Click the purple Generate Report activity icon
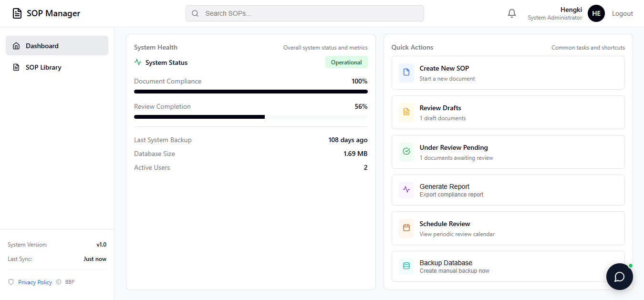The height and width of the screenshot is (300, 644). click(406, 189)
